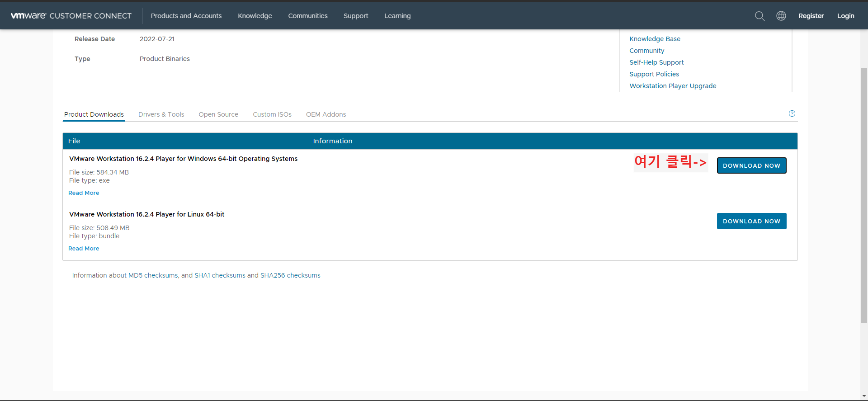Viewport: 868px width, 401px height.
Task: Click the File column header
Action: [x=74, y=141]
